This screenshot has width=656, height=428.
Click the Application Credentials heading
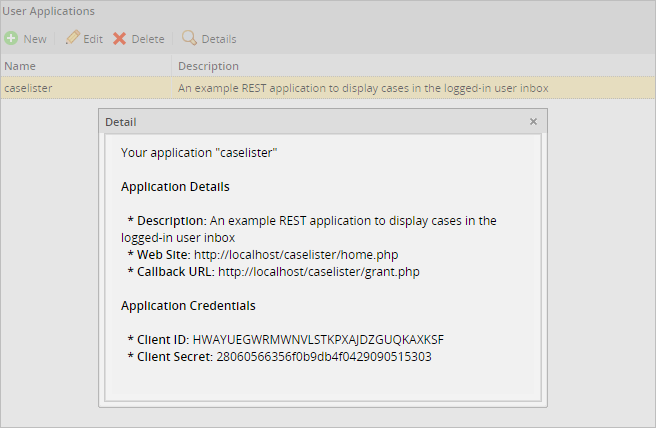pos(188,305)
